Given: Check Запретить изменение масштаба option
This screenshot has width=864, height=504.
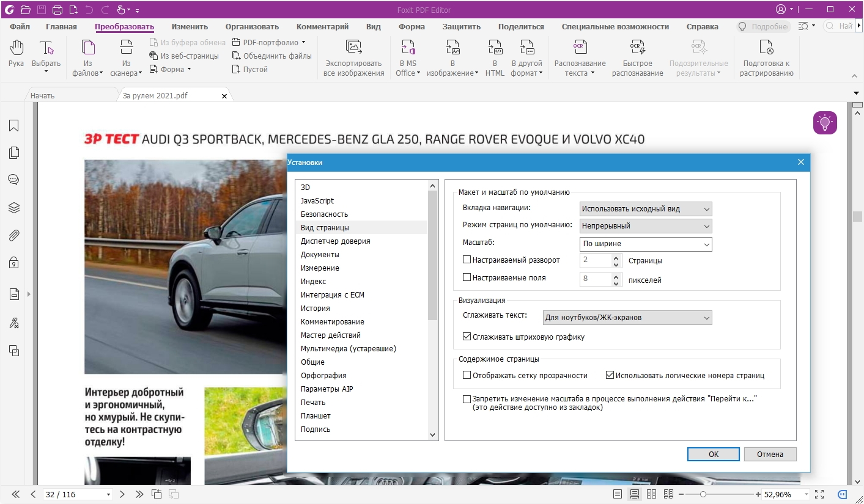Looking at the screenshot, I should [x=467, y=399].
